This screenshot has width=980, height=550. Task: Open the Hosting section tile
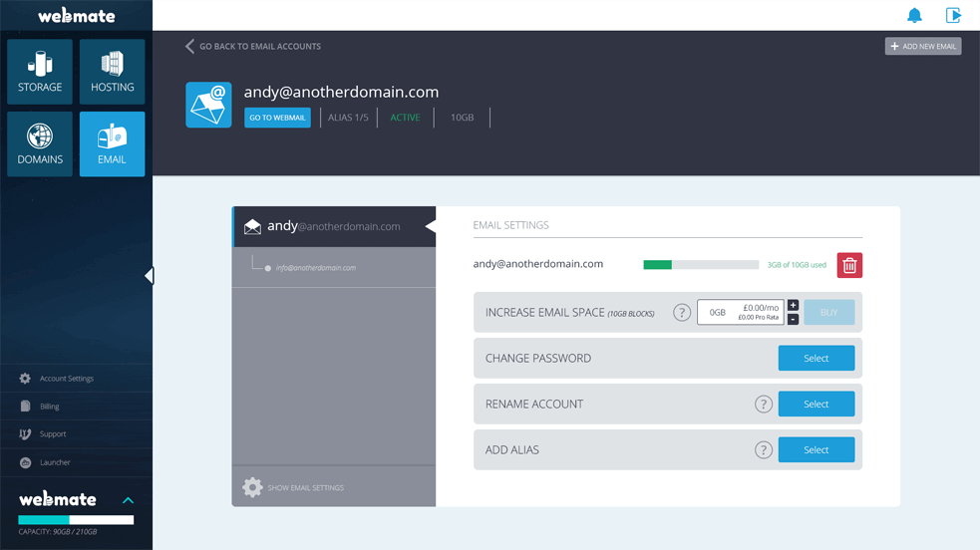113,72
